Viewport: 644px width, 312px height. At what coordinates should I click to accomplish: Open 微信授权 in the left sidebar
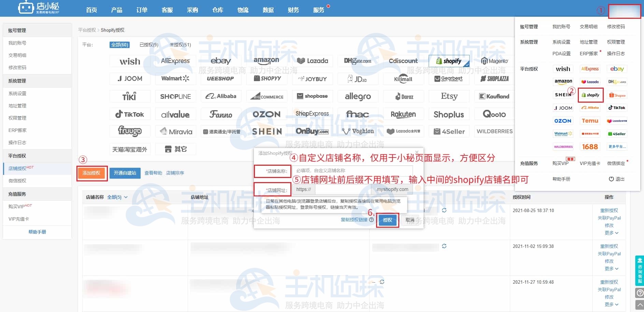[17, 181]
